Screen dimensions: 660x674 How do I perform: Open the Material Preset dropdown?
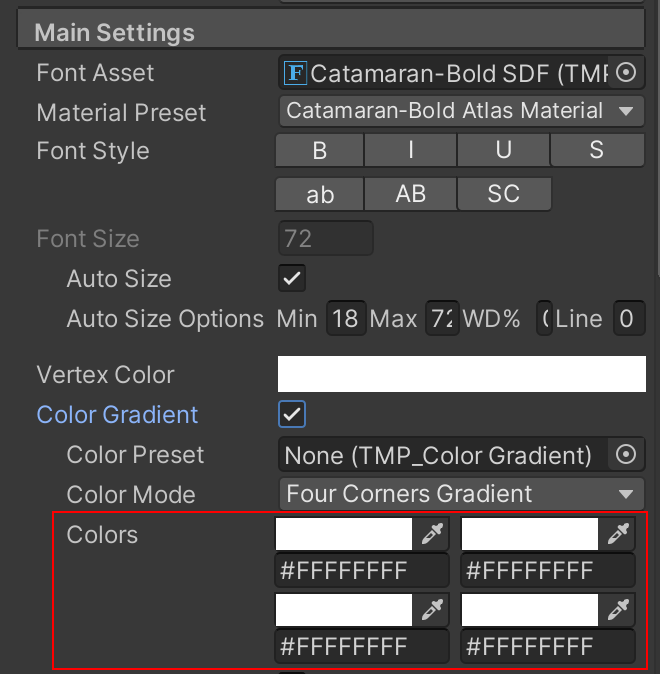point(461,111)
